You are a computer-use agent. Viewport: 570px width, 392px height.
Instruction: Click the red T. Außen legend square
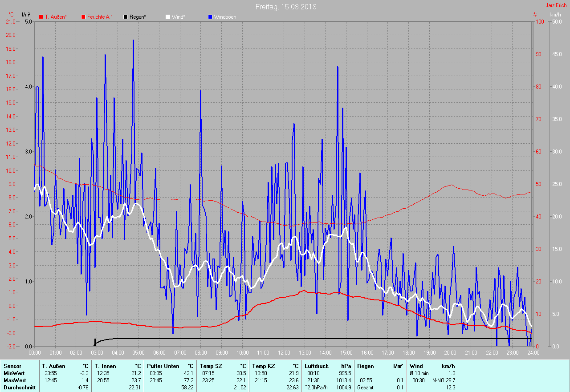point(41,17)
